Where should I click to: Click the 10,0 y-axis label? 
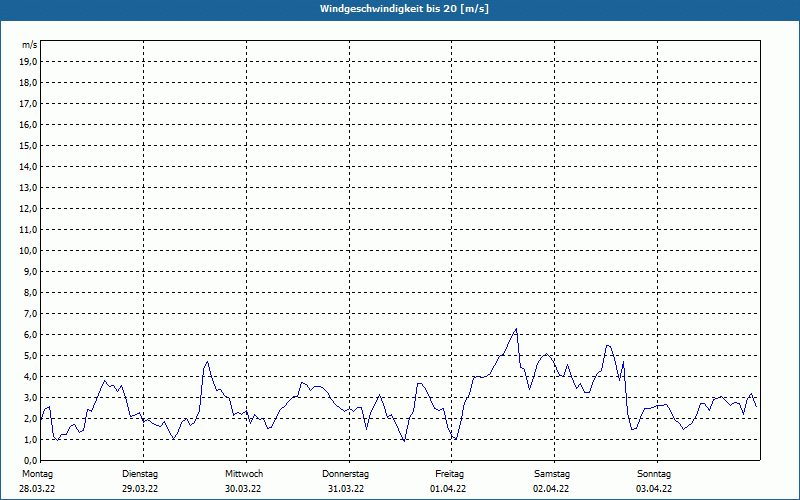click(x=29, y=251)
